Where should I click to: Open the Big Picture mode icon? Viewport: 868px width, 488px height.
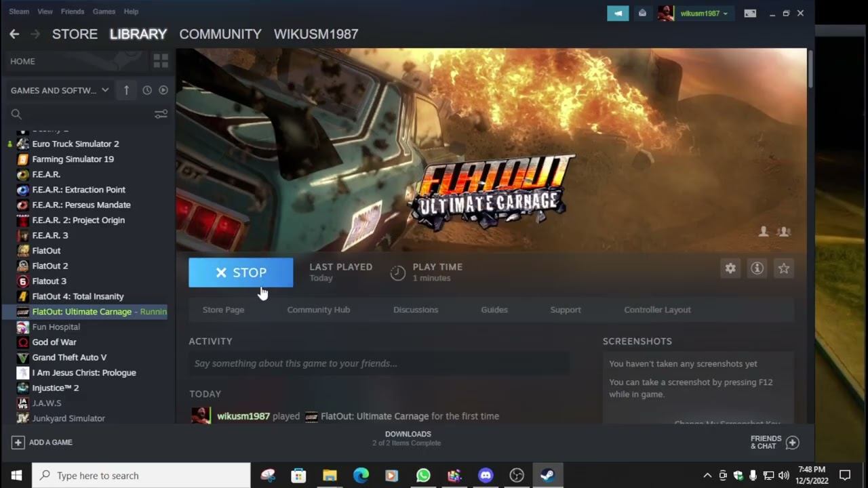(750, 13)
